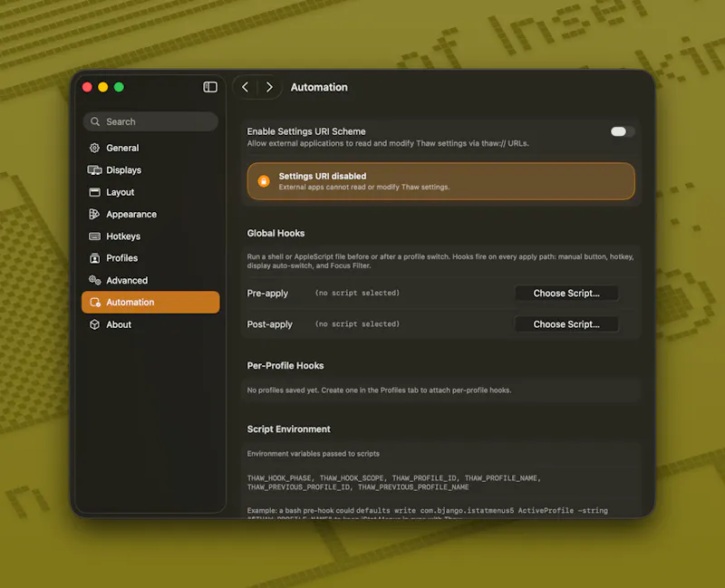The width and height of the screenshot is (725, 588).
Task: Click the Post-apply label
Action: point(269,324)
